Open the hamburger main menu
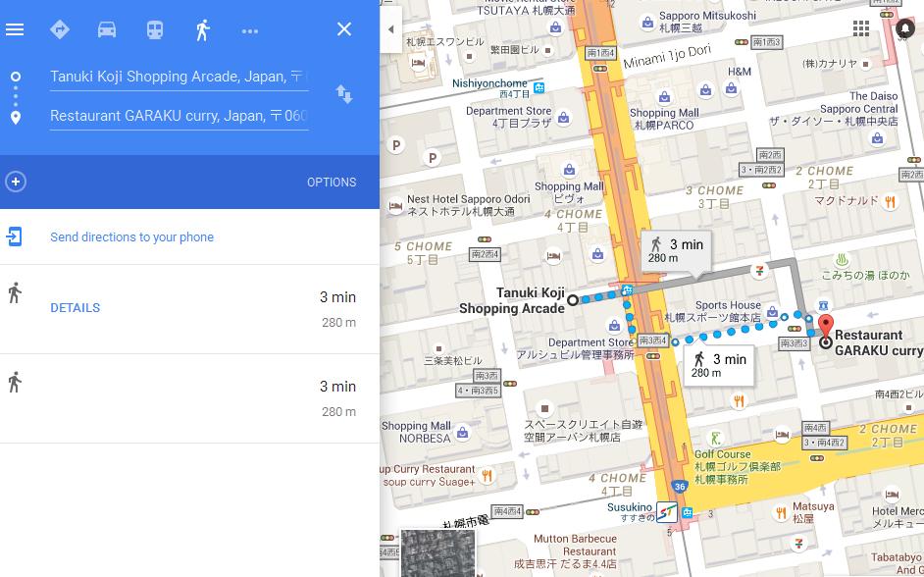This screenshot has width=924, height=577. [15, 29]
